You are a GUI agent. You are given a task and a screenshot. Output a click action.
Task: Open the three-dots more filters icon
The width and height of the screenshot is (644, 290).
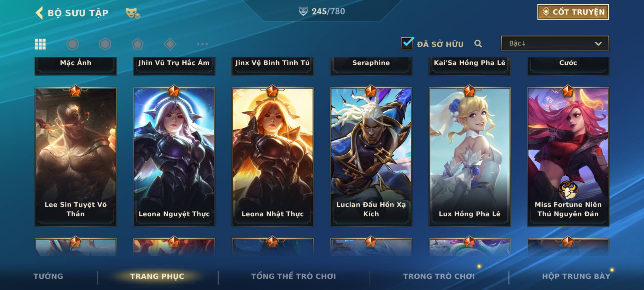click(202, 44)
